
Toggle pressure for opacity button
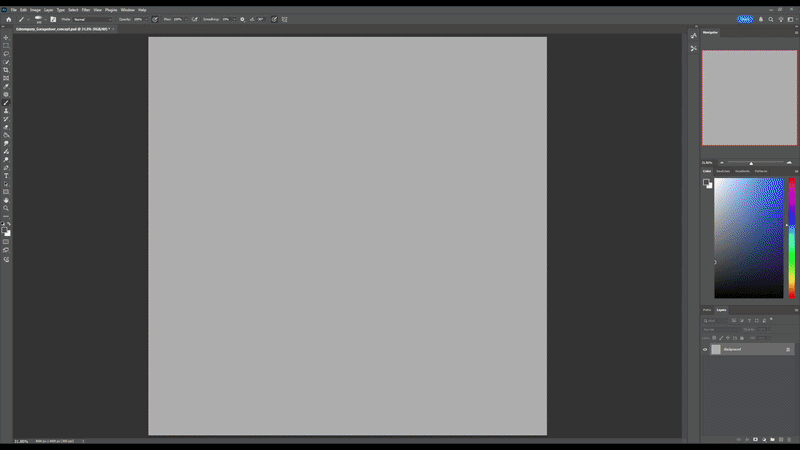click(155, 19)
